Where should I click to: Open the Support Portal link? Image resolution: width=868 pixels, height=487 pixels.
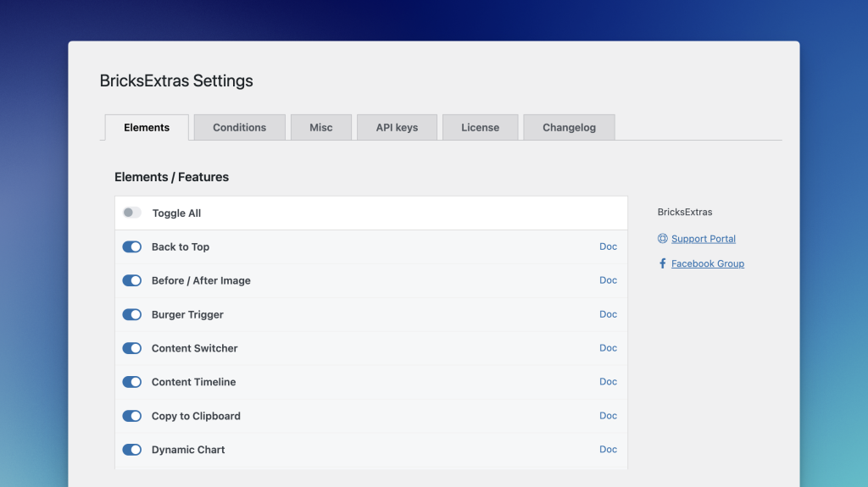(704, 239)
